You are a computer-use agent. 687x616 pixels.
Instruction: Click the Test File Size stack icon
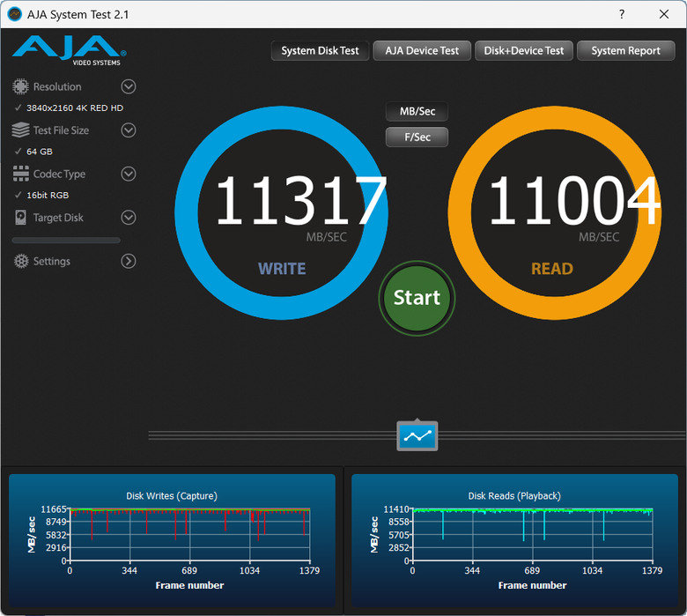pyautogui.click(x=20, y=130)
